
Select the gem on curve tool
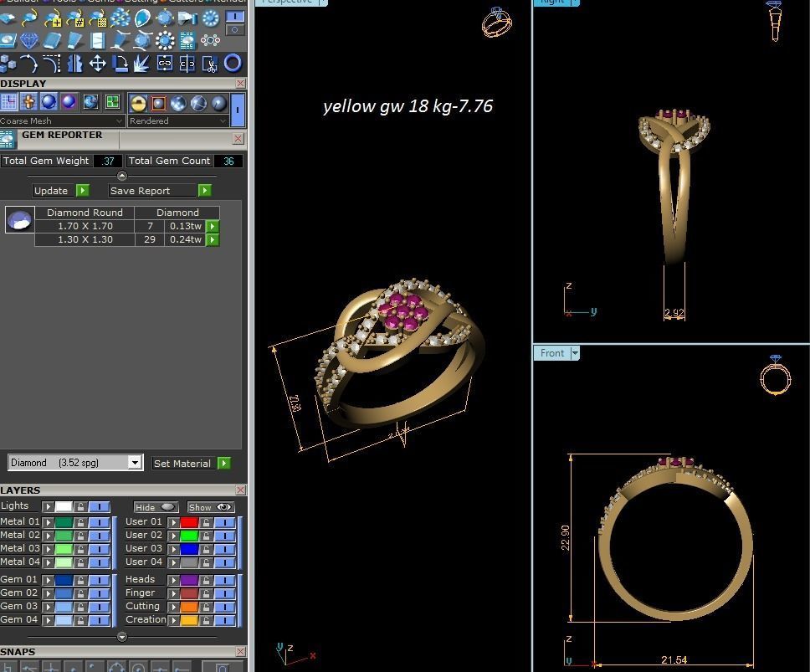pos(30,18)
